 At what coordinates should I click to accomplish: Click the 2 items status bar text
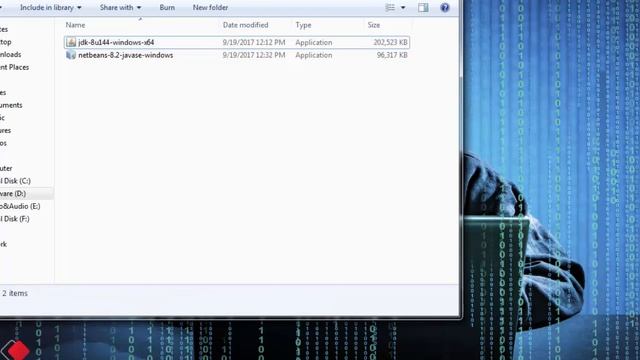tap(15, 293)
